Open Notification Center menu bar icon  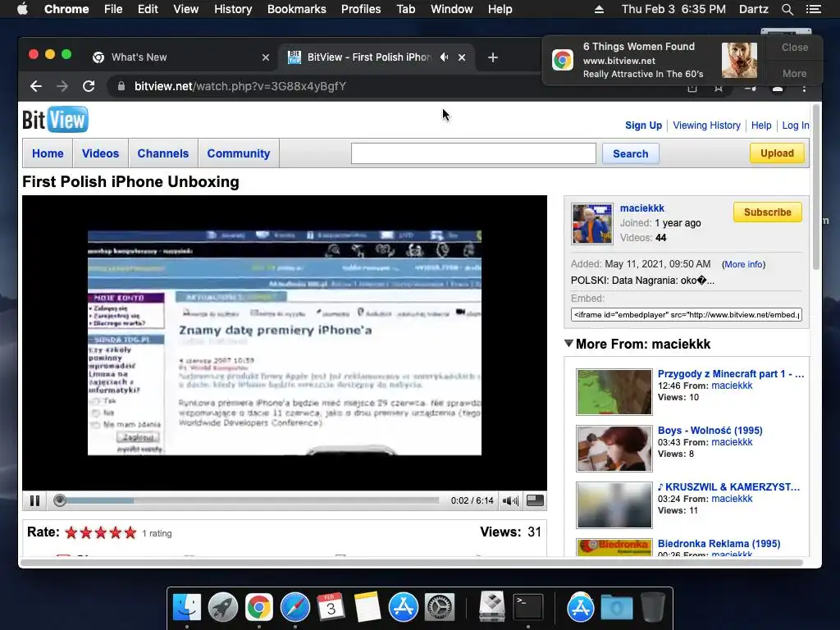click(x=813, y=9)
